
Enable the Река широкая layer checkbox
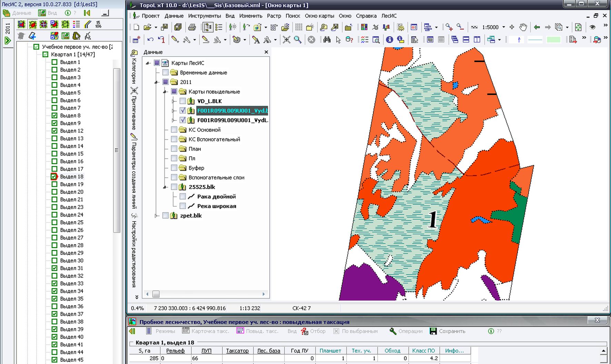(183, 206)
